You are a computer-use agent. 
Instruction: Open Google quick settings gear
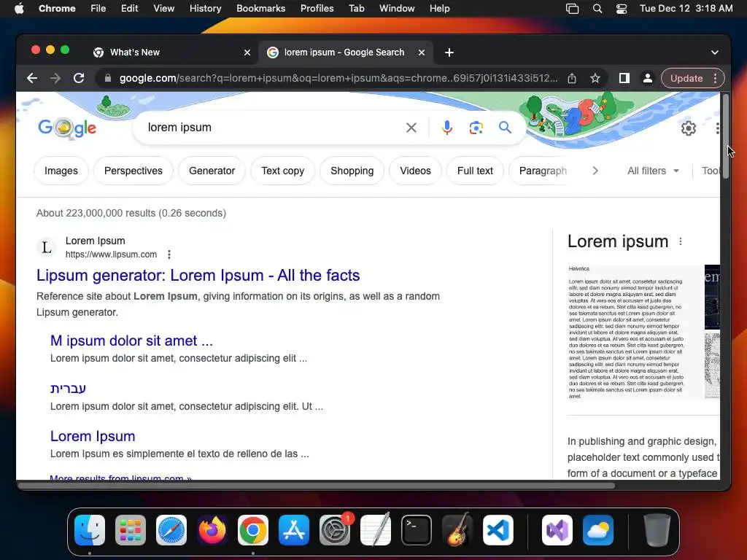689,128
